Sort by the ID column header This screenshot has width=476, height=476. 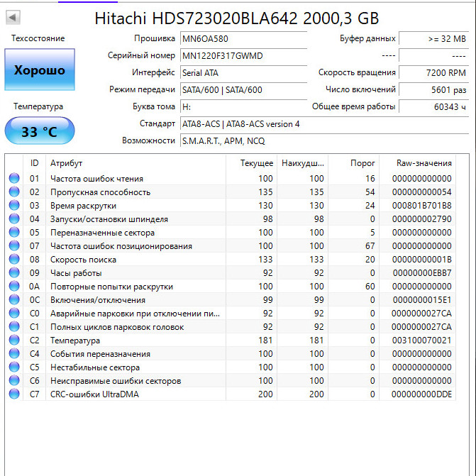point(34,163)
